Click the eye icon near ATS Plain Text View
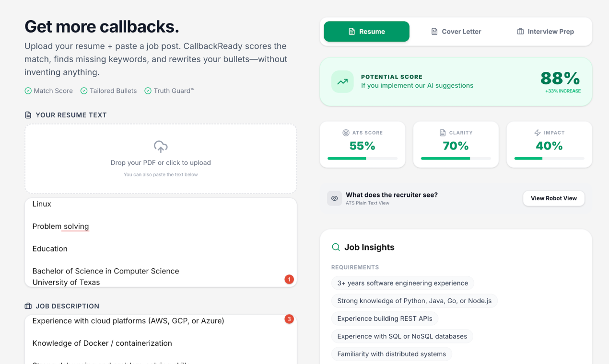Image resolution: width=609 pixels, height=364 pixels. coord(334,198)
